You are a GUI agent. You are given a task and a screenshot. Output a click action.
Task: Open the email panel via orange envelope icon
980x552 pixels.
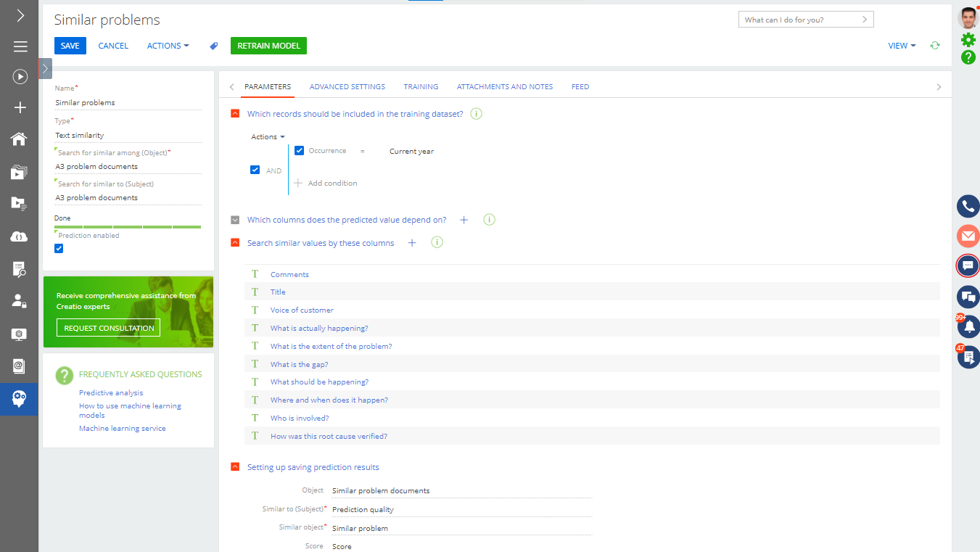pyautogui.click(x=968, y=236)
